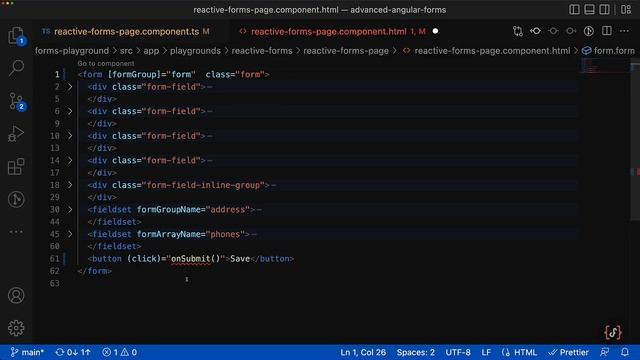The height and width of the screenshot is (360, 640).
Task: Click Go to component code lens link
Action: pyautogui.click(x=106, y=63)
